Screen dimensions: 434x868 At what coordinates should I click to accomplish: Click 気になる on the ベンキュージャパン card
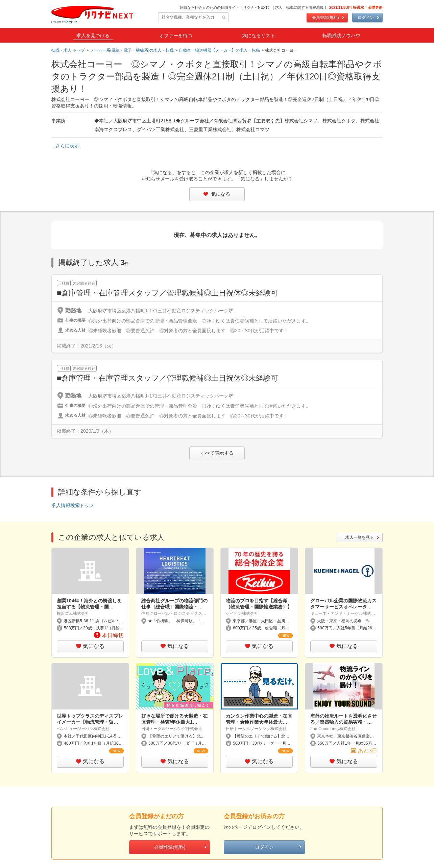(90, 762)
